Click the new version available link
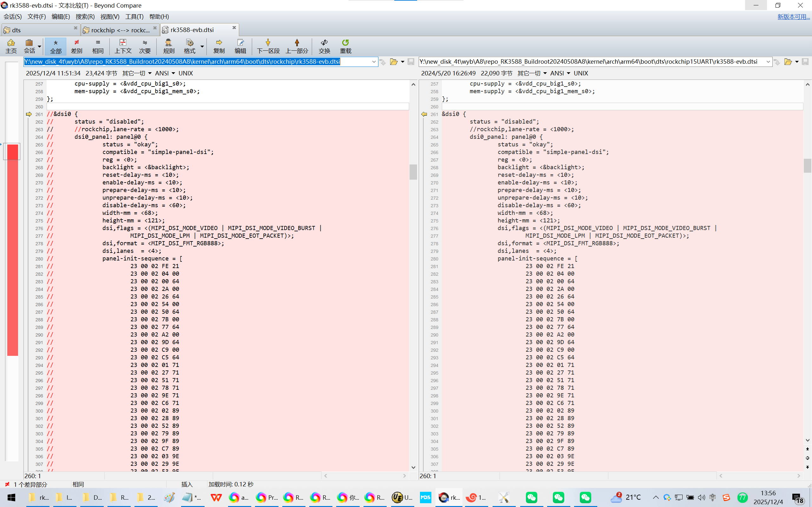The height and width of the screenshot is (507, 812). coord(793,16)
